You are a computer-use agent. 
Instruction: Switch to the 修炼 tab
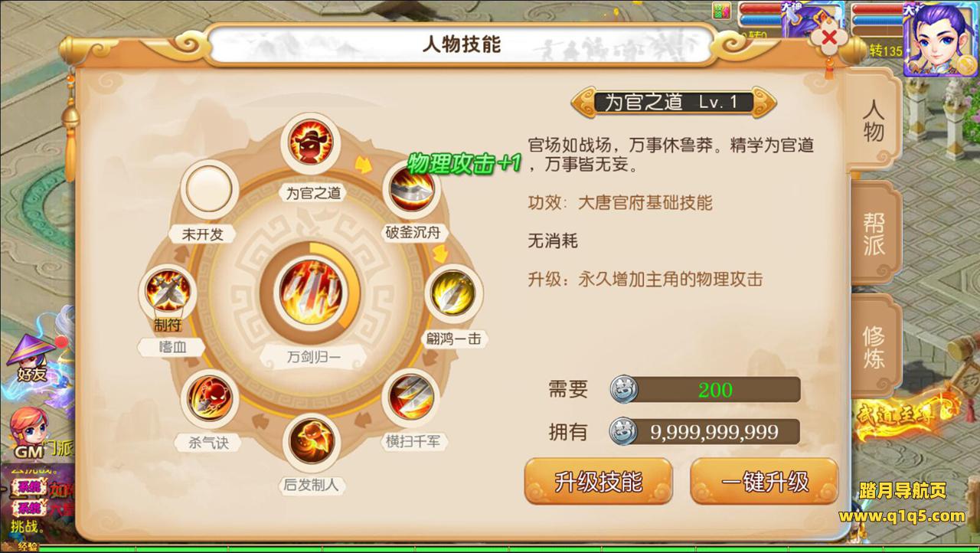point(874,346)
